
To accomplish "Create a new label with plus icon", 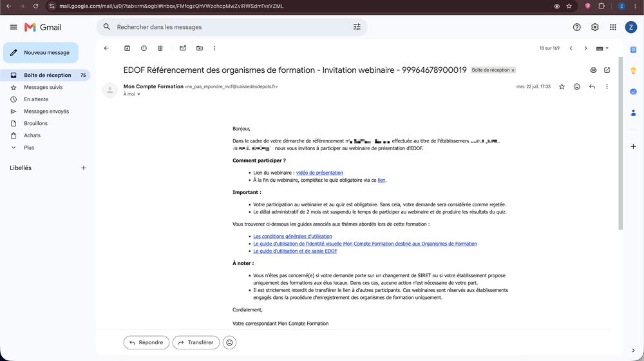I will pos(83,168).
